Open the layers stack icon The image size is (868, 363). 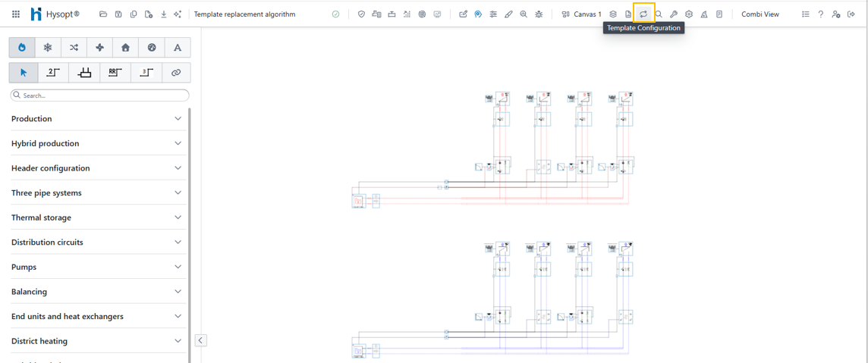coord(613,14)
